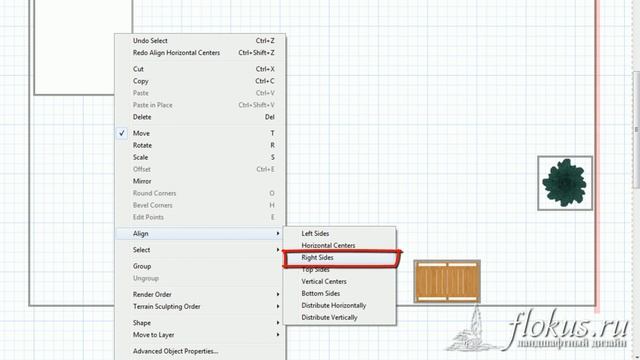Click Distribute Vertically
This screenshot has width=640, height=360.
[x=340, y=318]
